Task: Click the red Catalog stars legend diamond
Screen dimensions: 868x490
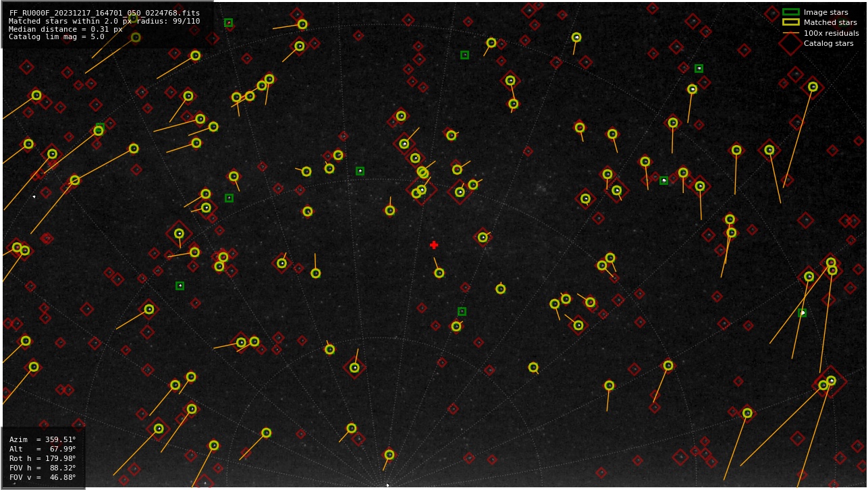Action: coord(790,43)
